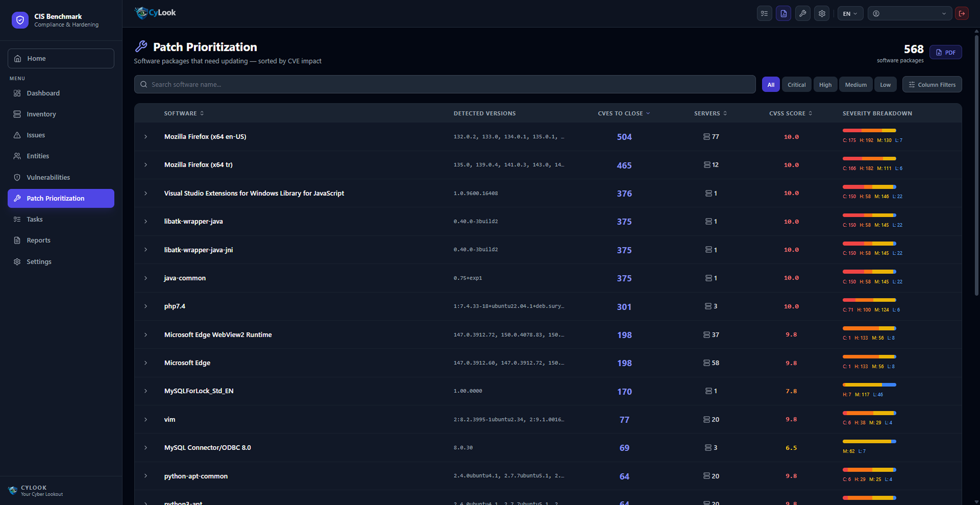Click the CyLook eye logo in header
The width and height of the screenshot is (980, 505).
[x=142, y=13]
